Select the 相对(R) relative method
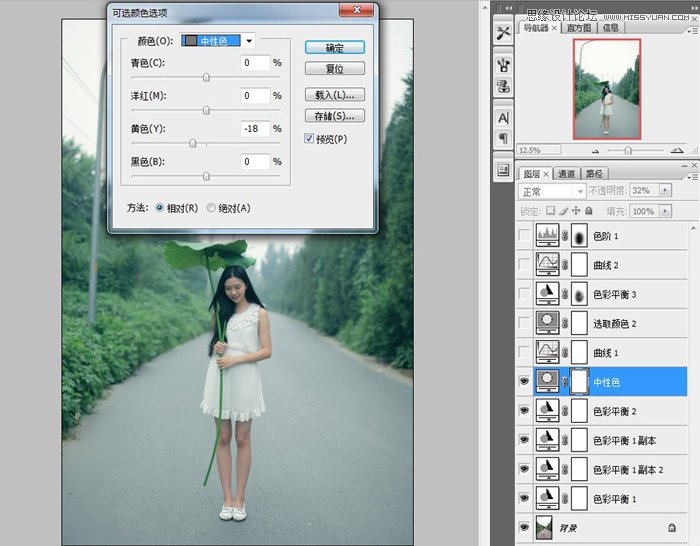 [x=159, y=208]
